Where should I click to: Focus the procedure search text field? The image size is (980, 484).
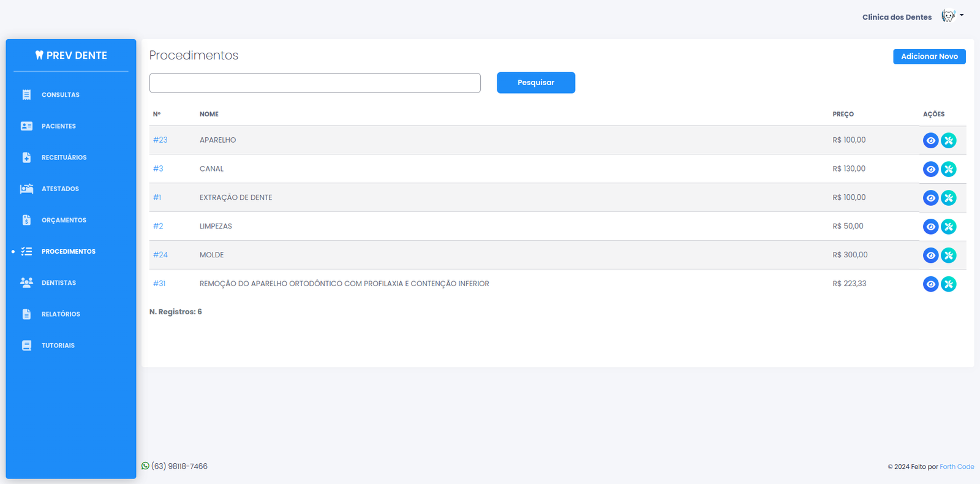(315, 83)
